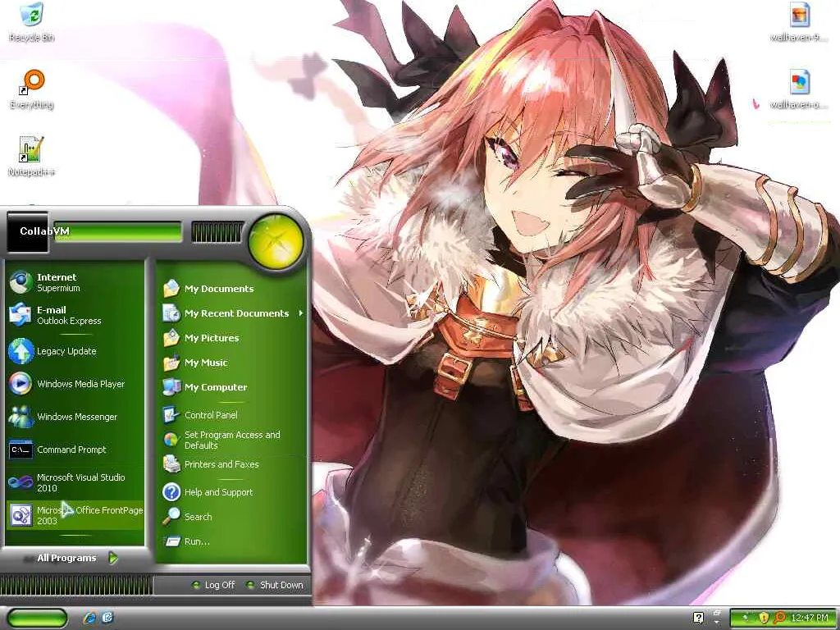Open the Outlook Express E-mail entry icon
The height and width of the screenshot is (630, 840).
[21, 314]
